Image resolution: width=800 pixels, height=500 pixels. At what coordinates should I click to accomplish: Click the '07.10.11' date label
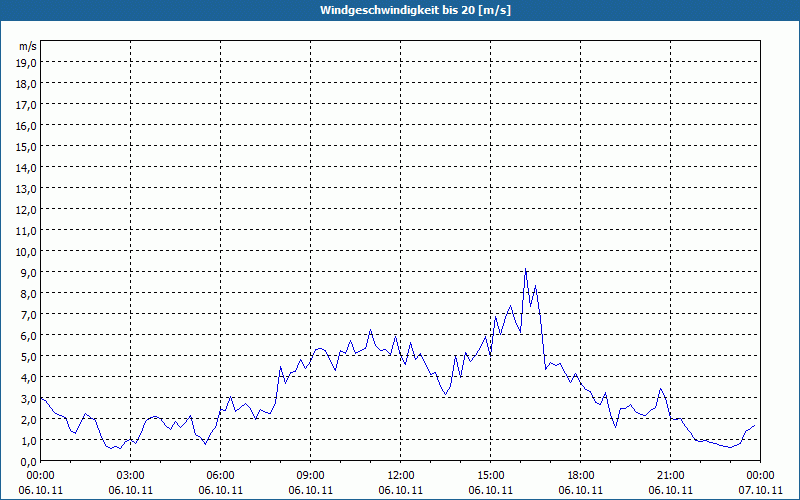click(760, 490)
